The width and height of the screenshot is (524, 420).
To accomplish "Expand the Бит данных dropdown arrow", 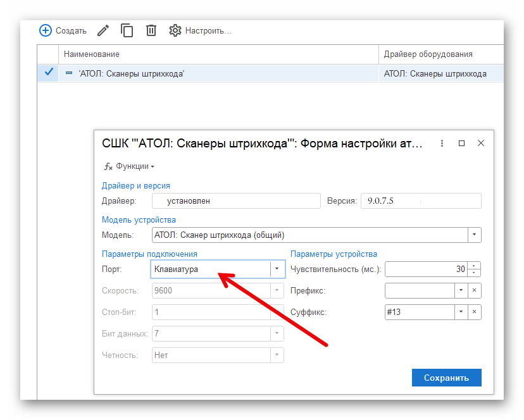I will click(277, 333).
